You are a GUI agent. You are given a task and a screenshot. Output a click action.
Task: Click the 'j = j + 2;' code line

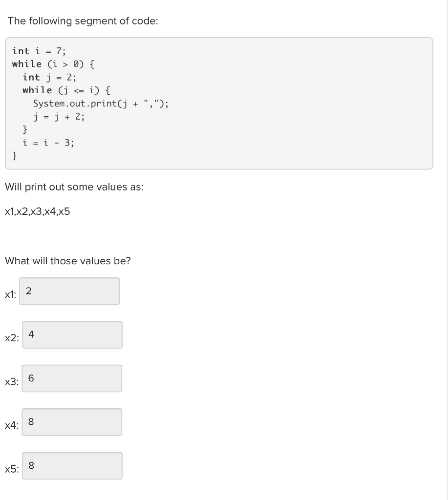pos(59,117)
